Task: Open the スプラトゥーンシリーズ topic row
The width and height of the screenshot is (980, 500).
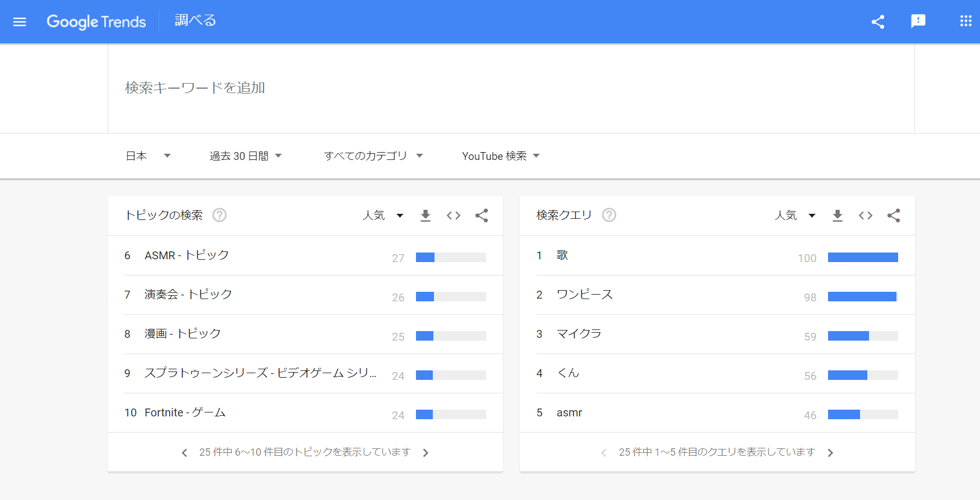Action: click(x=305, y=373)
